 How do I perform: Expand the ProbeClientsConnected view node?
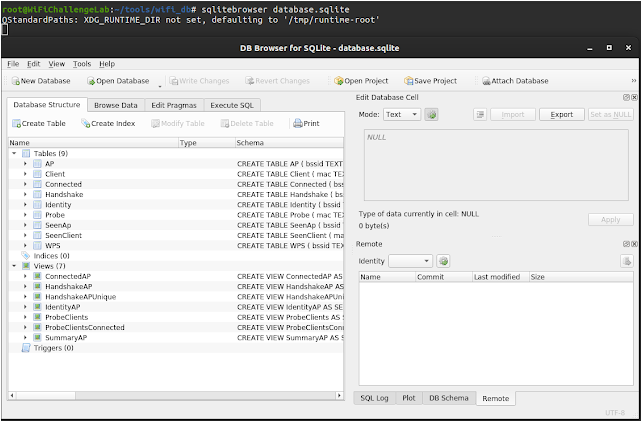click(x=25, y=327)
